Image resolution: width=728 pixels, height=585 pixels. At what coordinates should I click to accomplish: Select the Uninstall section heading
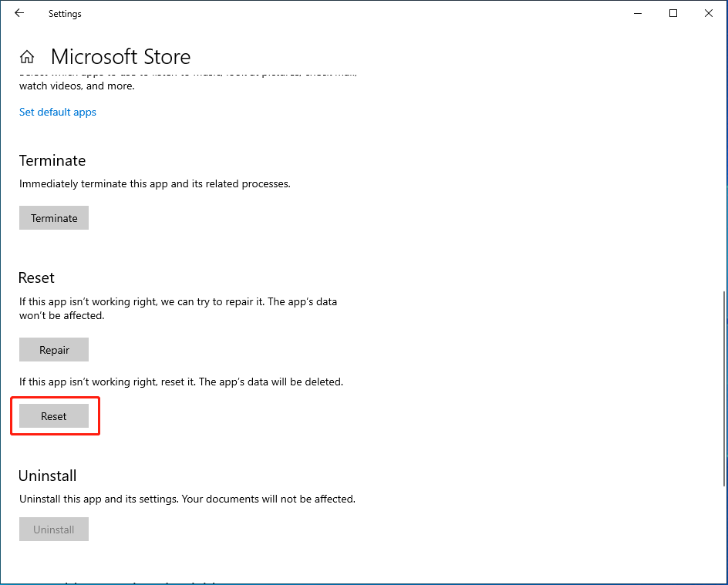pos(48,476)
